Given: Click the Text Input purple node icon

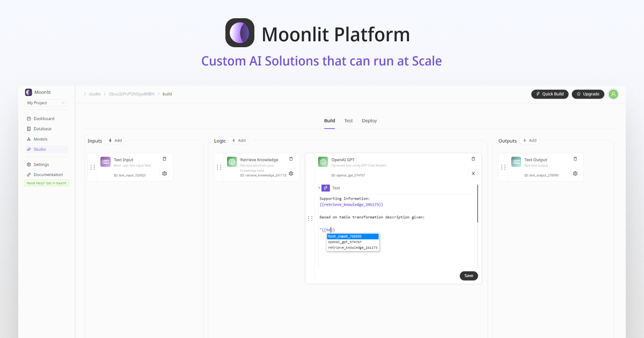Looking at the screenshot, I should pos(105,161).
